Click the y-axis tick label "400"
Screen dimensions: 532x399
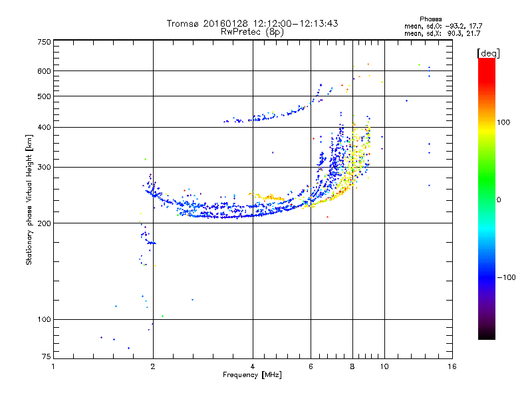pos(44,127)
